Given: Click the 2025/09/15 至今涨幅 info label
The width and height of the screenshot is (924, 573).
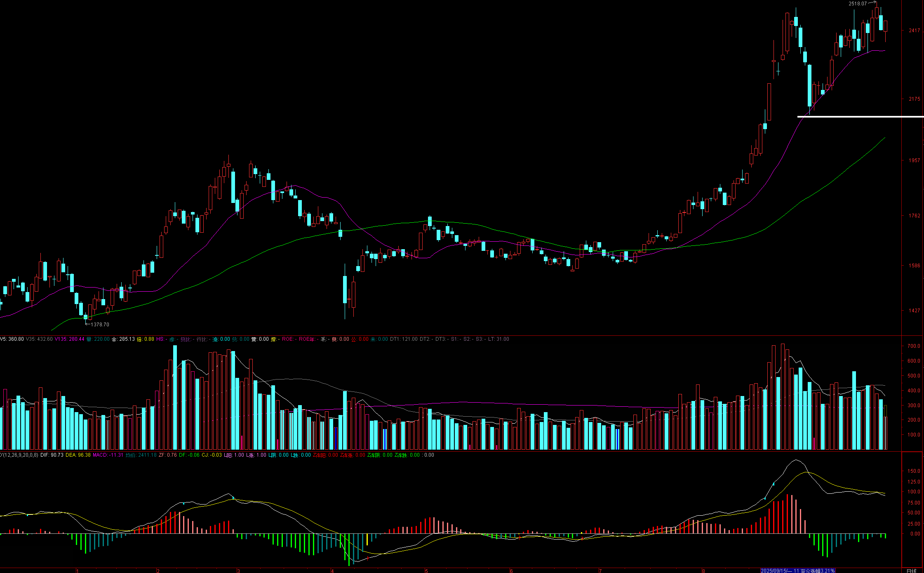Looking at the screenshot, I should click(797, 571).
